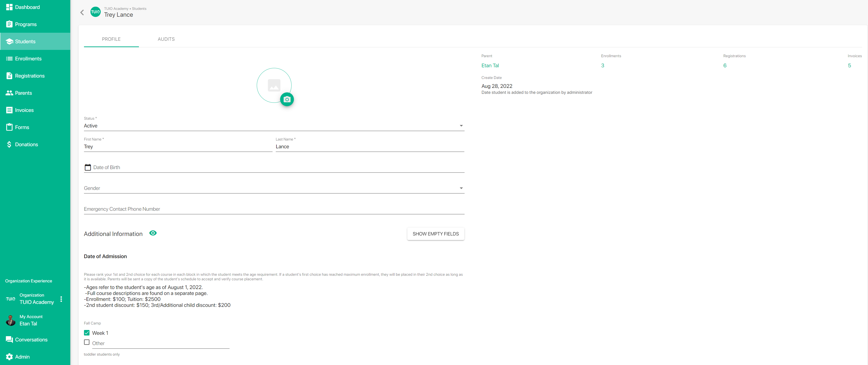Click the Admin gear icon
This screenshot has width=868, height=365.
point(9,357)
